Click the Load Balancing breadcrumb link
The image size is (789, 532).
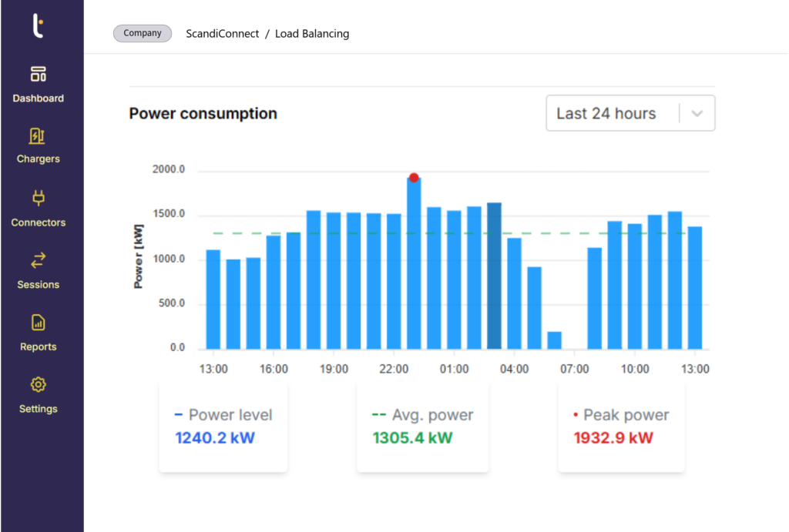click(x=312, y=33)
